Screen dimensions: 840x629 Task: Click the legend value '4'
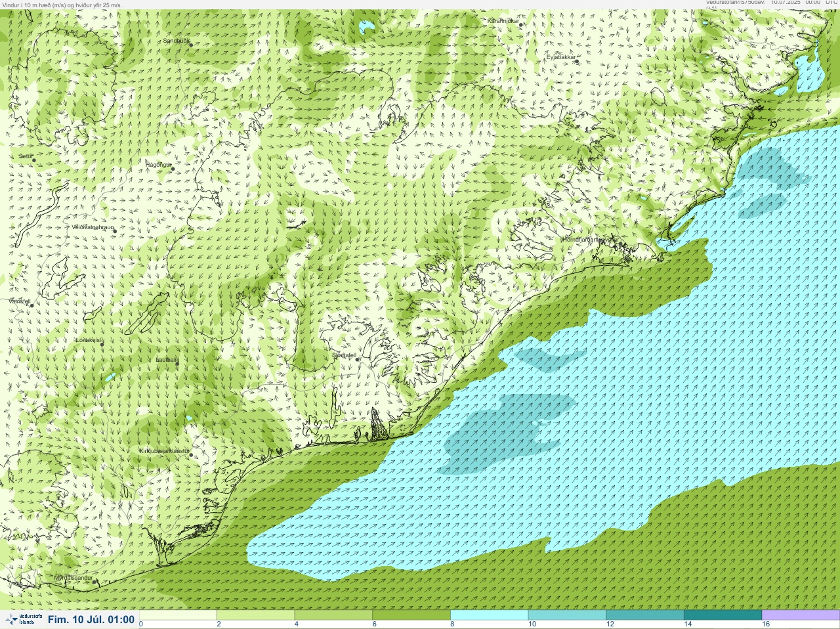click(x=297, y=624)
